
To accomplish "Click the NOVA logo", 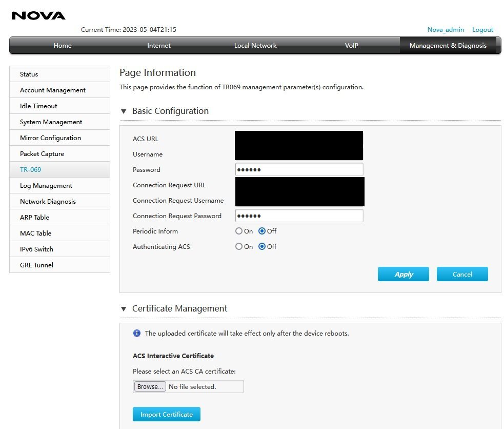I will (38, 15).
